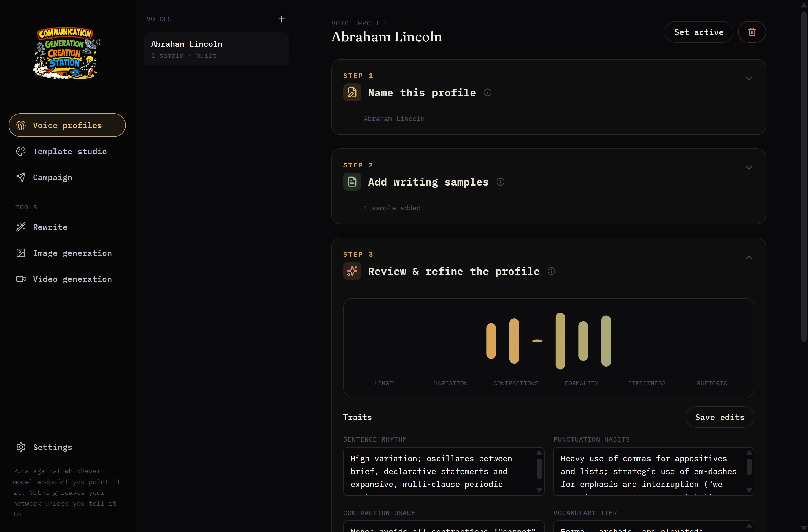
Task: Select the Abraham Lincoln voice card
Action: point(216,49)
